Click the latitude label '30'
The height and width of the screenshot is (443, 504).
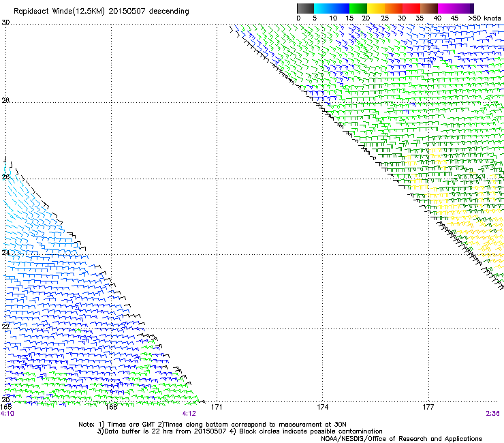click(x=5, y=22)
